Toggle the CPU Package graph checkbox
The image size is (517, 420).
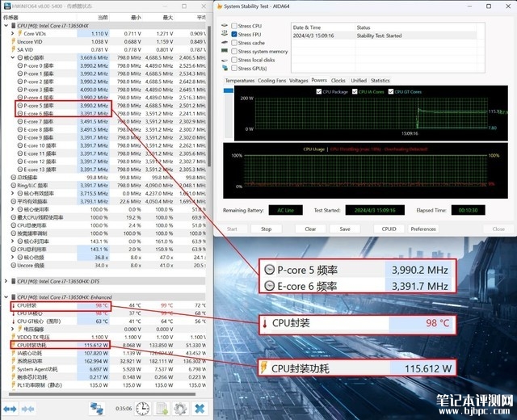click(318, 91)
